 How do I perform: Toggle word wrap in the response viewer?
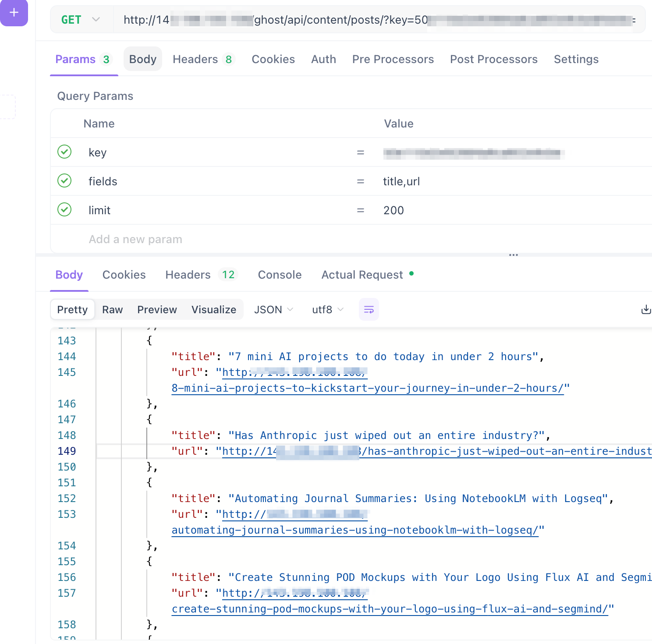point(369,309)
